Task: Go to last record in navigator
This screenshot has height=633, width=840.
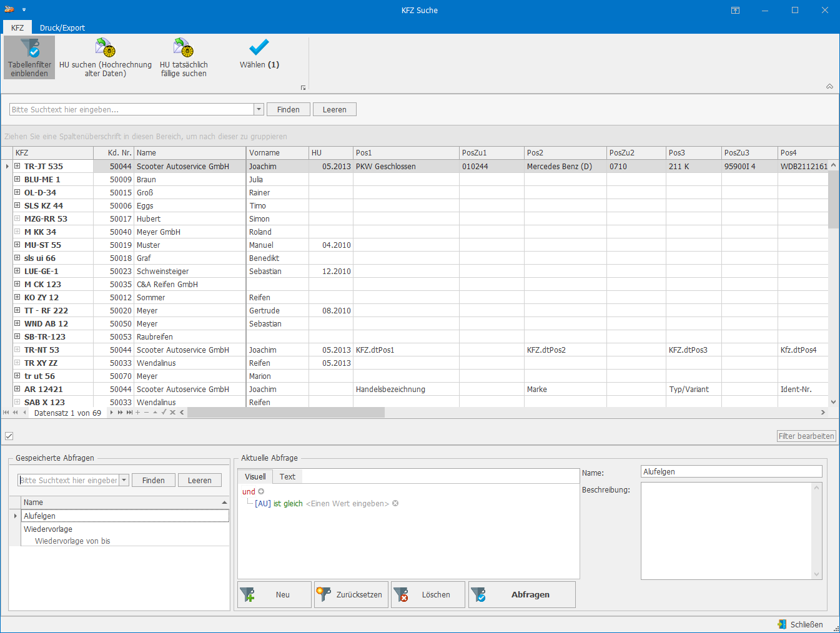Action: click(x=129, y=413)
